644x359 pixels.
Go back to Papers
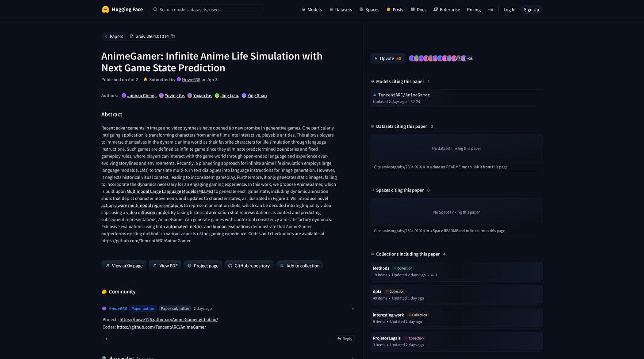114,36
